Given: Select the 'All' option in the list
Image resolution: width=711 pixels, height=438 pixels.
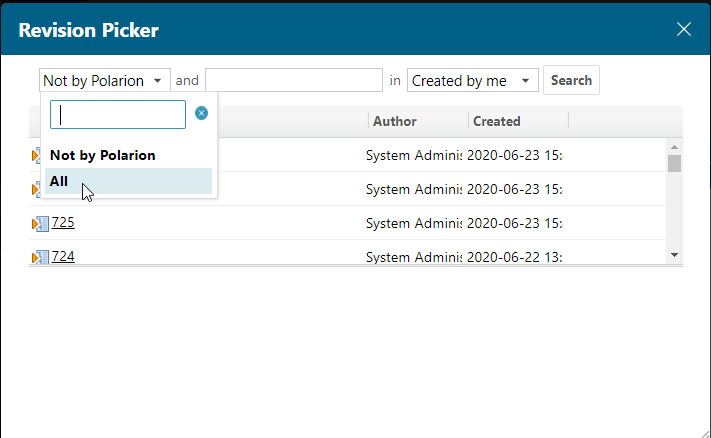Looking at the screenshot, I should (128, 181).
